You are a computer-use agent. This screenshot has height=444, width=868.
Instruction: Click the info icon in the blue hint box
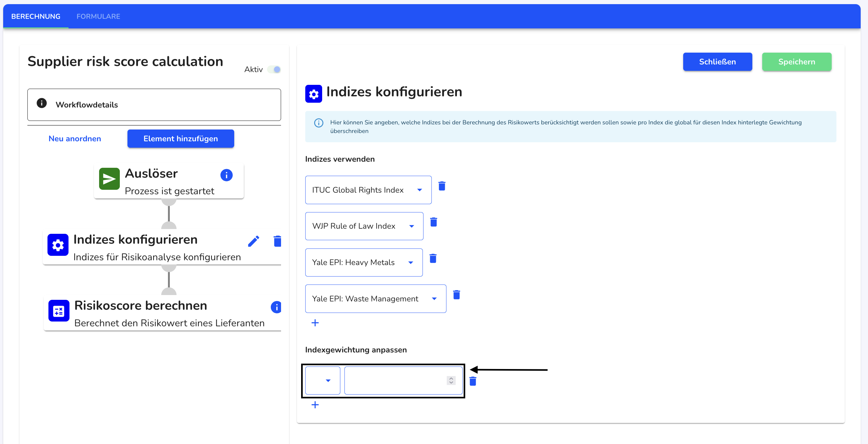pyautogui.click(x=318, y=123)
